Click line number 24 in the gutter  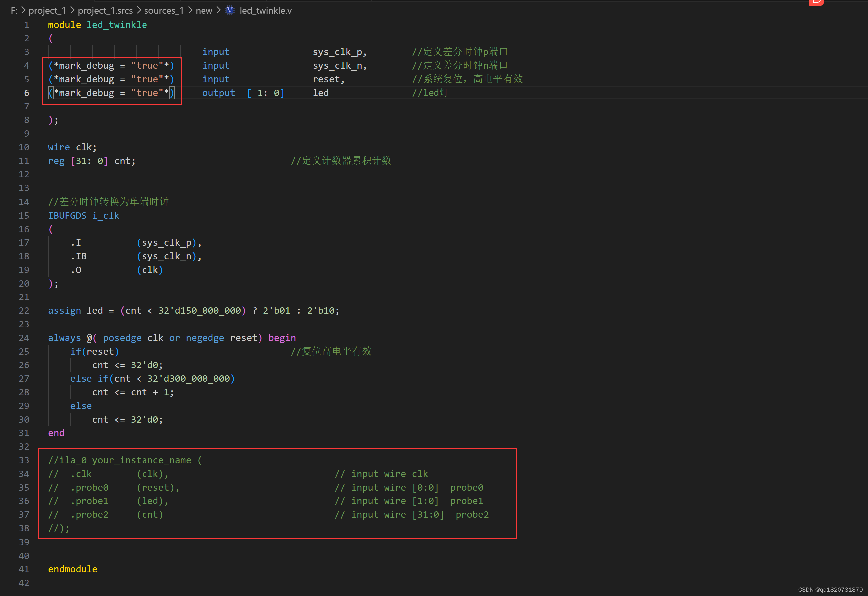(24, 338)
